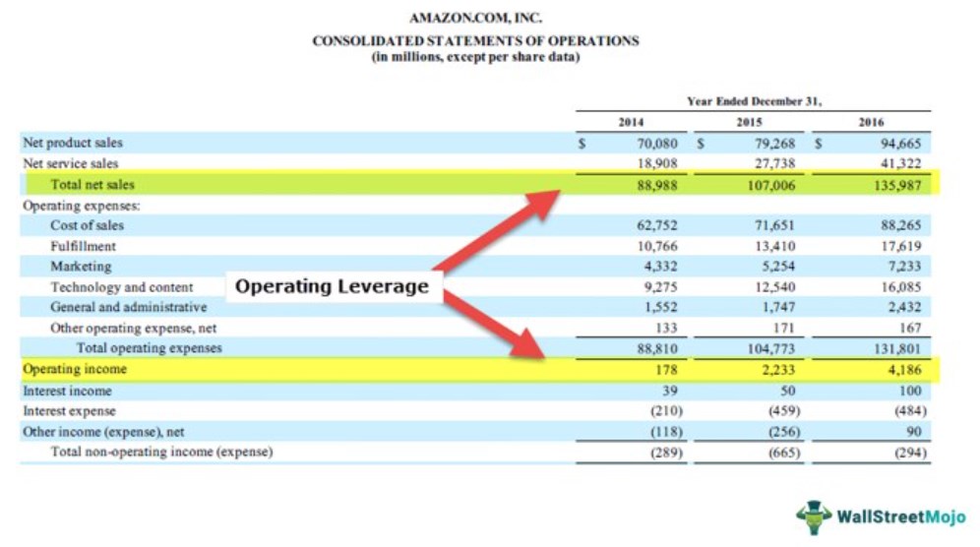Click fulfillment value 10,766
The height and width of the screenshot is (547, 980).
tap(657, 246)
